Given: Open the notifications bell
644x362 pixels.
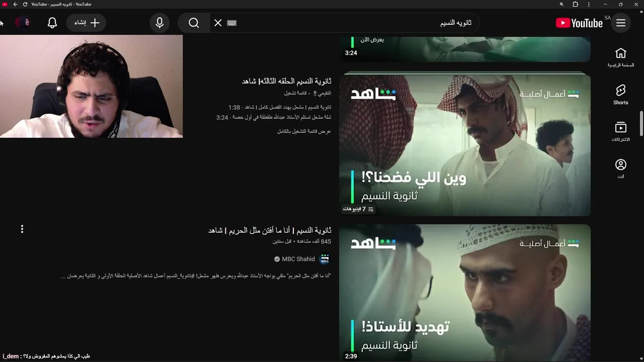Looking at the screenshot, I should pyautogui.click(x=52, y=23).
